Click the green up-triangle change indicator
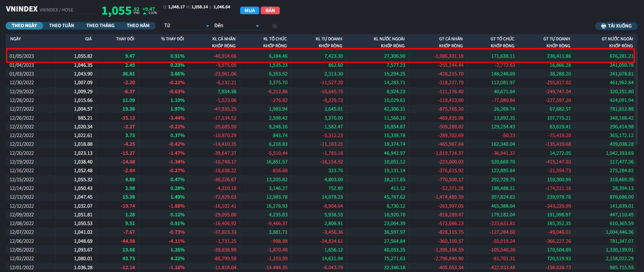The width and height of the screenshot is (644, 272). [x=145, y=13]
